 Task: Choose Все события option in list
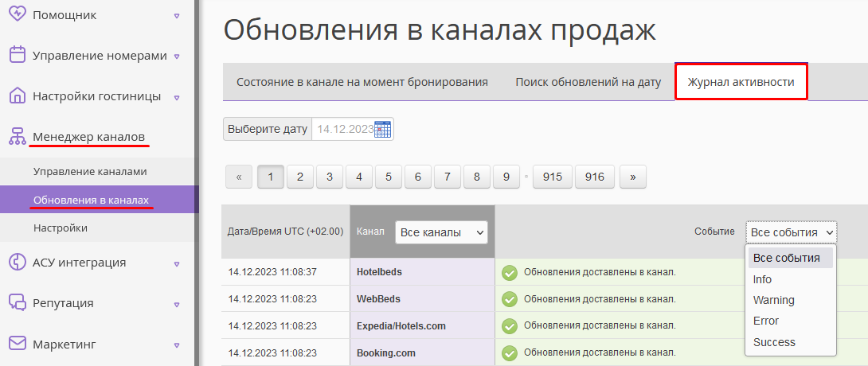[791, 259]
